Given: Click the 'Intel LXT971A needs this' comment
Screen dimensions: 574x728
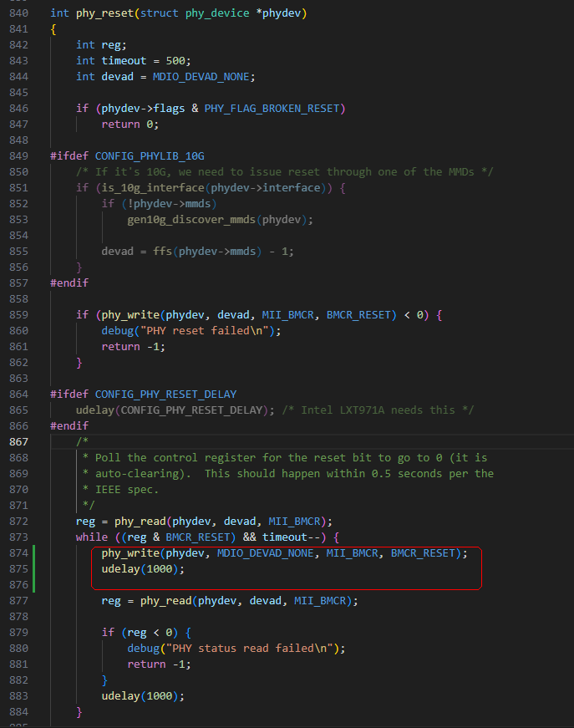Looking at the screenshot, I should point(378,410).
